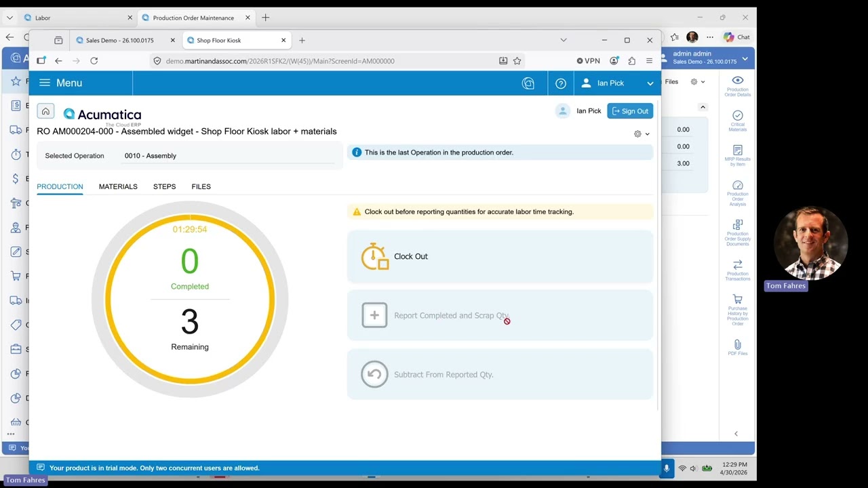
Task: Click the clock icon in the back window sidebar
Action: (x=16, y=155)
